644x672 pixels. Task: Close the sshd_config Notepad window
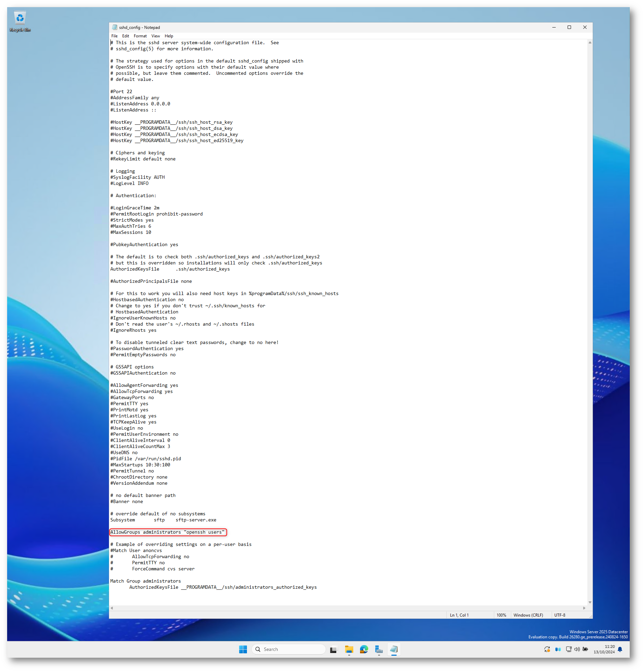point(585,28)
